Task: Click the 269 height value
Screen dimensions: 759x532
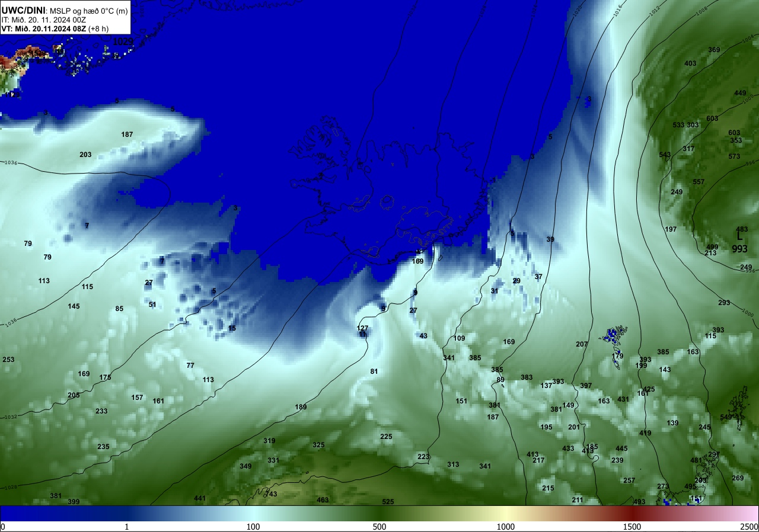Action: pyautogui.click(x=738, y=478)
